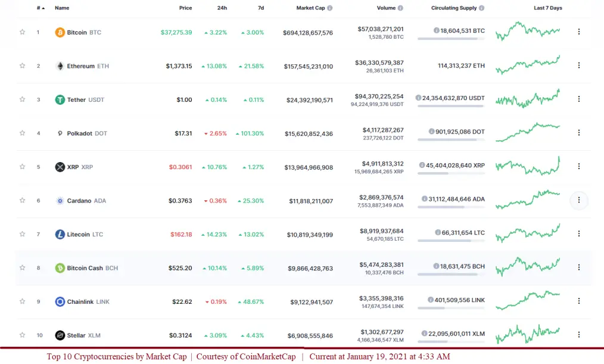Click the Bitcoin coin logo

coord(60,32)
